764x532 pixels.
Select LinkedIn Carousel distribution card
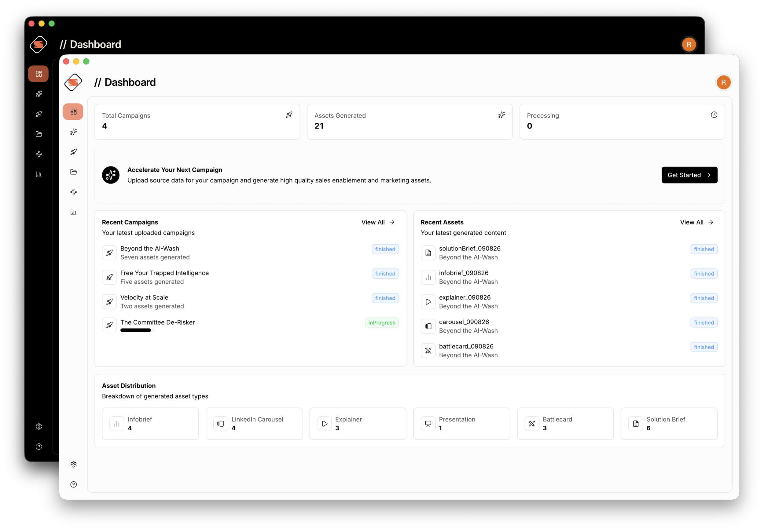point(254,424)
